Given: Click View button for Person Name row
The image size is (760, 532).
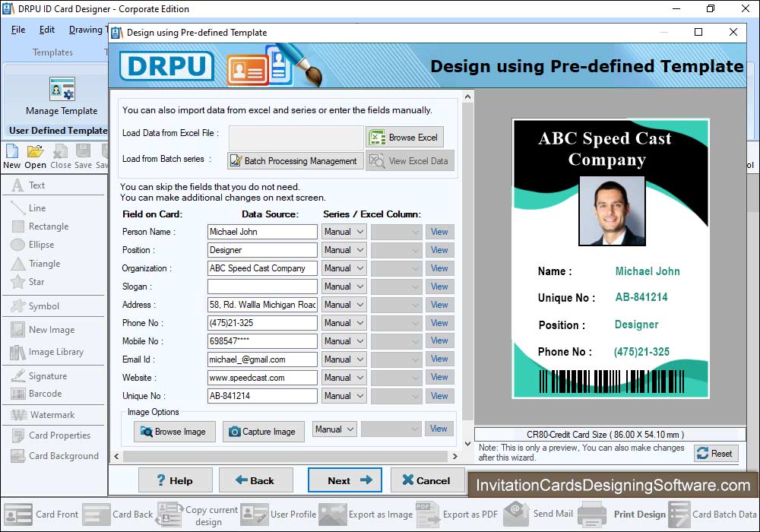Looking at the screenshot, I should [439, 232].
